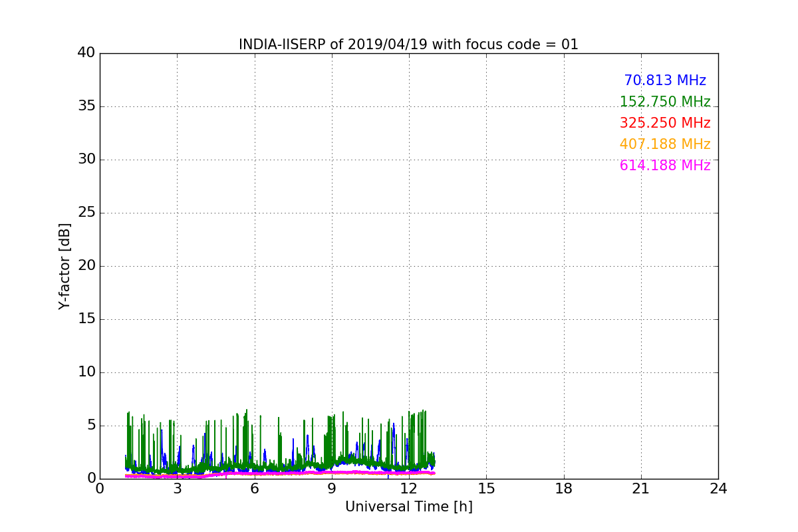The image size is (798, 532).
Task: Select the 70.813 MHz legend label
Action: click(x=665, y=80)
